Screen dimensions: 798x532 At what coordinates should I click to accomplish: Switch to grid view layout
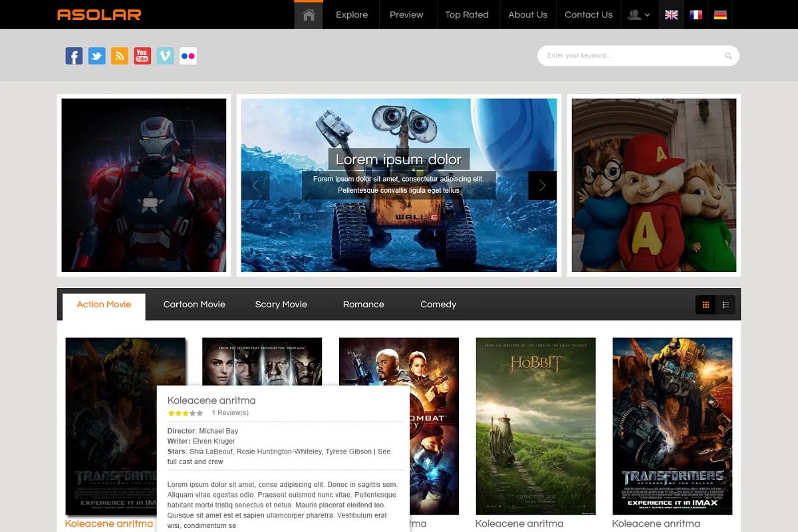coord(706,305)
